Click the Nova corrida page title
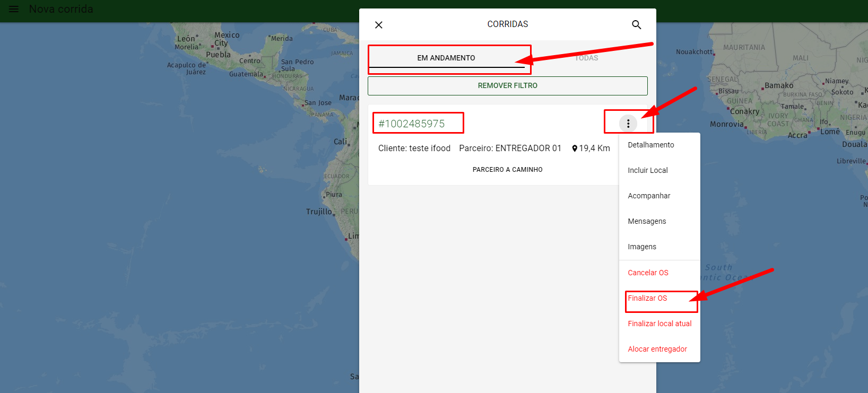 [x=61, y=9]
